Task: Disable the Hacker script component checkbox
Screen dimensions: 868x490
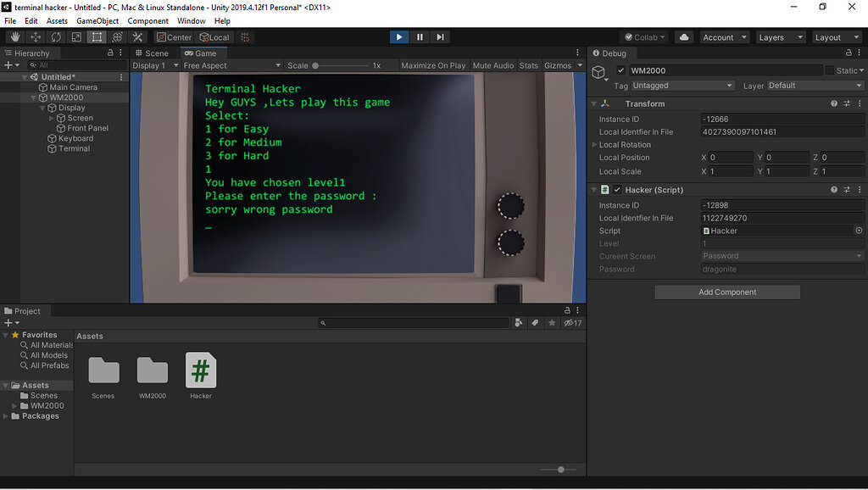Action: pos(617,190)
